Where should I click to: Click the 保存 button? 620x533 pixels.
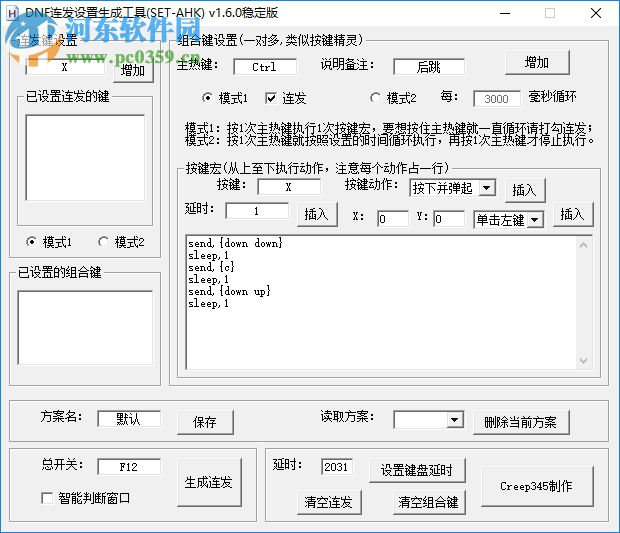(x=205, y=422)
